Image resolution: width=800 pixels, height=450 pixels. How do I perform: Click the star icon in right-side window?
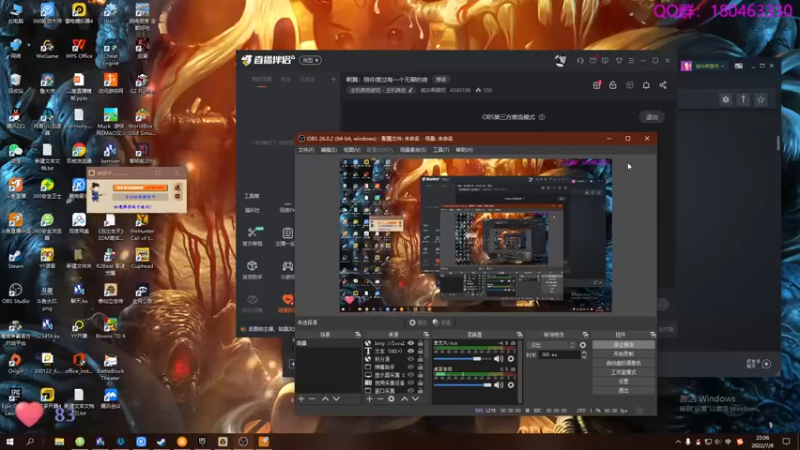[x=761, y=99]
